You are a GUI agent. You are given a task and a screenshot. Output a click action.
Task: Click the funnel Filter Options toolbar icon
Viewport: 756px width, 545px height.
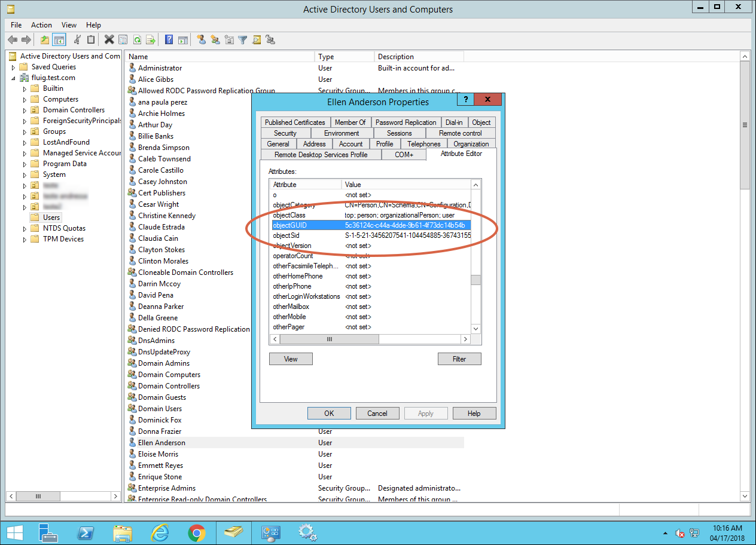243,40
